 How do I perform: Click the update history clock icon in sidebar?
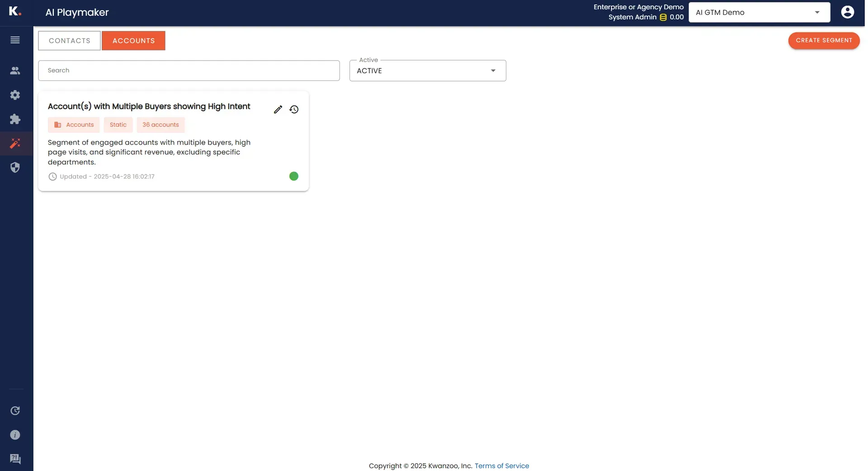[15, 410]
